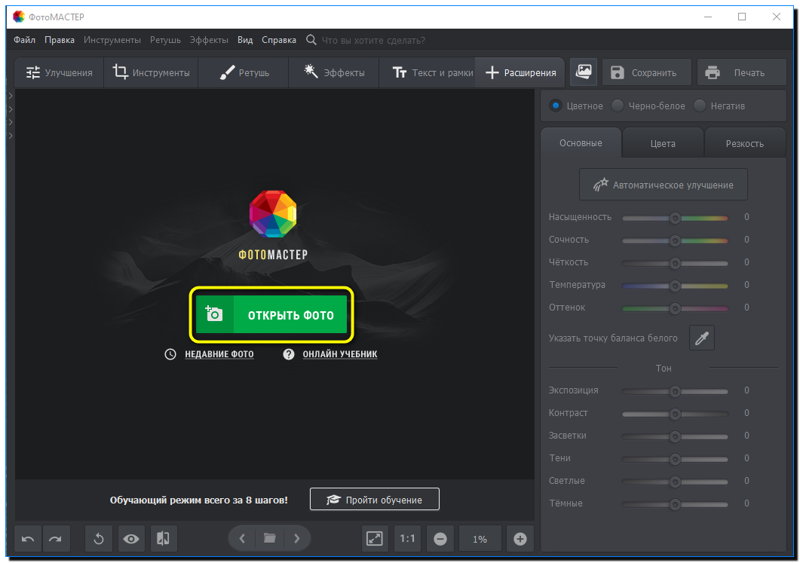The image size is (800, 563).
Task: Go to previous photo arrow
Action: (x=242, y=538)
